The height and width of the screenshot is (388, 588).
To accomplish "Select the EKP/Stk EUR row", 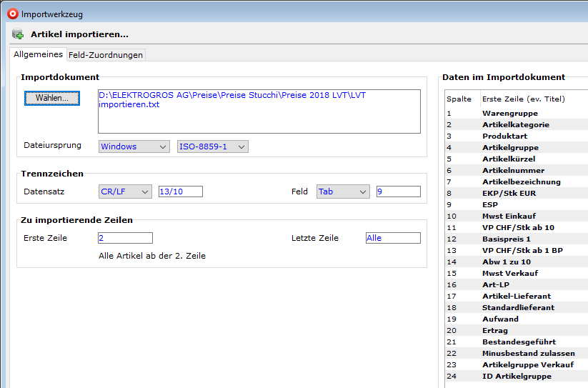I will [509, 193].
